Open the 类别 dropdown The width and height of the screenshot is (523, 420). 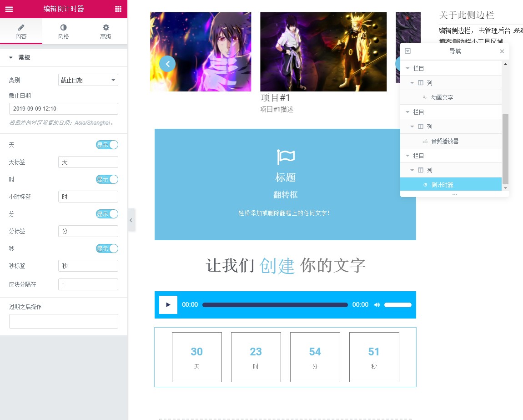click(x=88, y=80)
